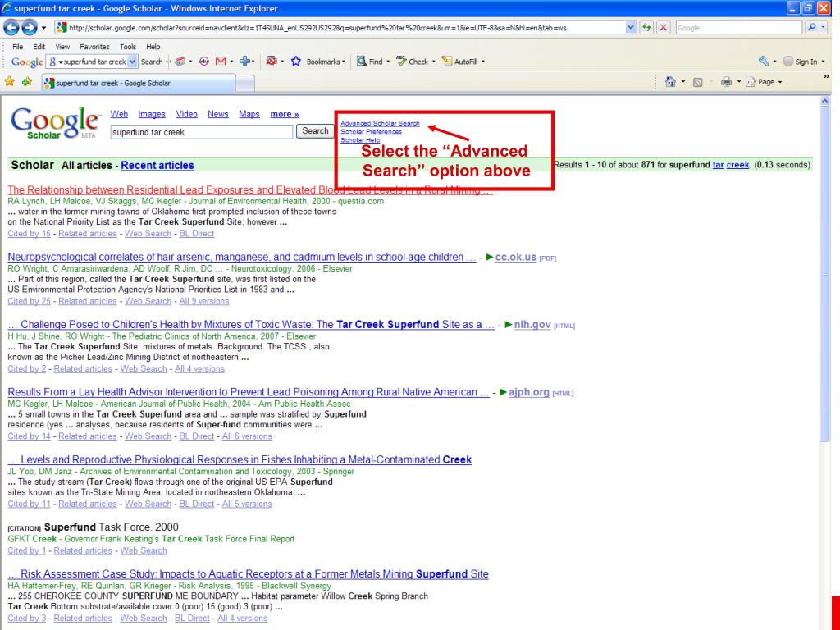Open Scholar Help link
The image size is (840, 630).
pos(360,140)
